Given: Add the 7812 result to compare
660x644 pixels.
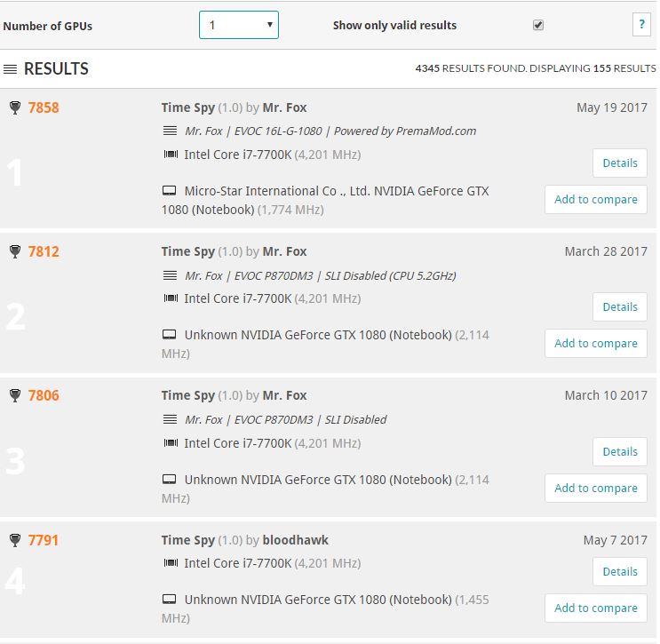Looking at the screenshot, I should coord(595,344).
